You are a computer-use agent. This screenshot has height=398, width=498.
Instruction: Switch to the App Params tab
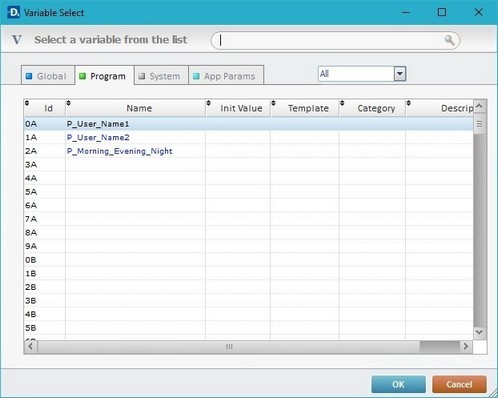pos(226,76)
